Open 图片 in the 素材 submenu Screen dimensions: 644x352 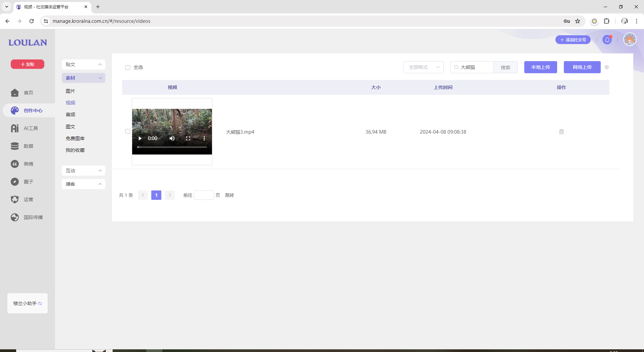click(70, 91)
